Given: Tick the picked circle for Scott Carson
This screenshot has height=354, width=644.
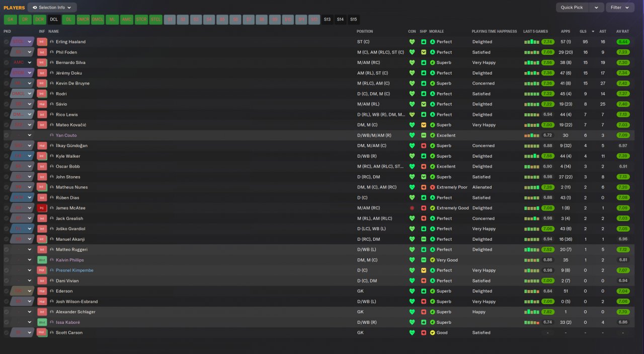Looking at the screenshot, I should [x=6, y=333].
